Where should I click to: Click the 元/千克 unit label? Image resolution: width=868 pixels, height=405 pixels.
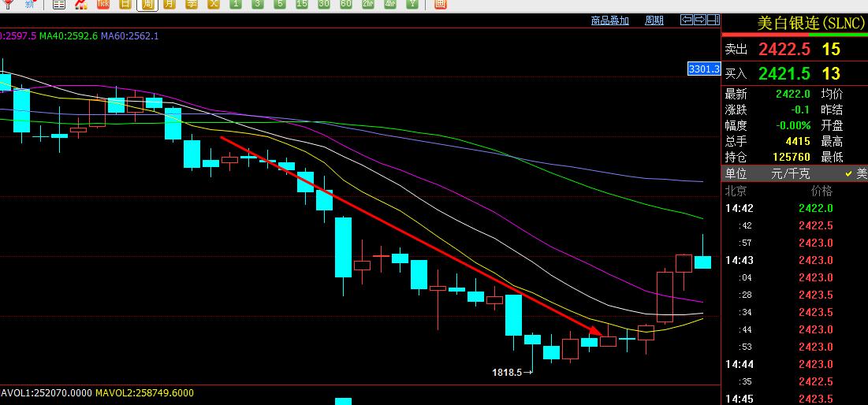pyautogui.click(x=791, y=173)
